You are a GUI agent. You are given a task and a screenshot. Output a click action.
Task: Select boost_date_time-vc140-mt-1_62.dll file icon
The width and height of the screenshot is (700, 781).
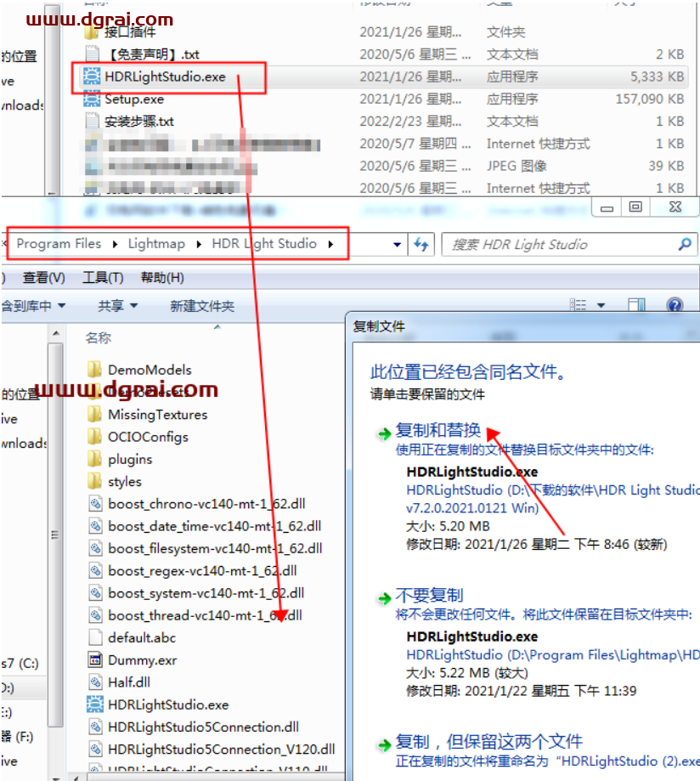95,526
